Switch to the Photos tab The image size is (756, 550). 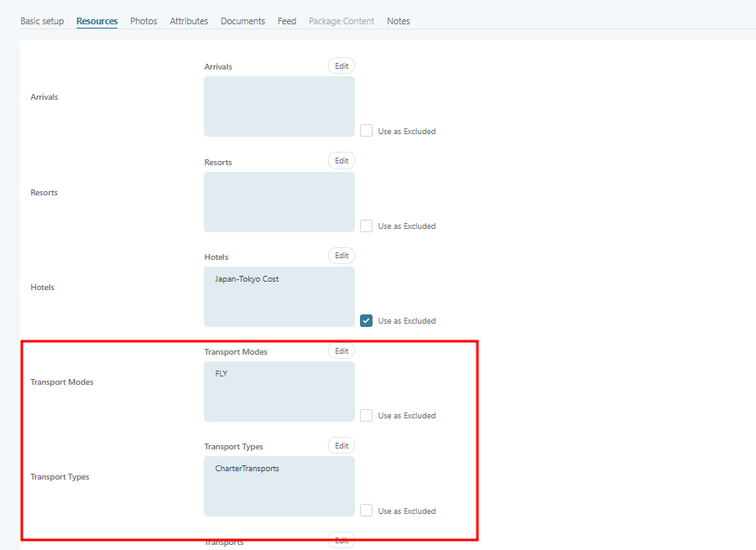click(143, 21)
